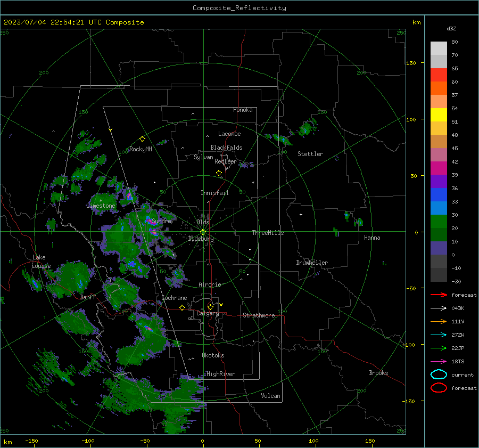Viewport: 479px width, 448px height.
Task: Click the Didsbury label
Action: pyautogui.click(x=201, y=239)
